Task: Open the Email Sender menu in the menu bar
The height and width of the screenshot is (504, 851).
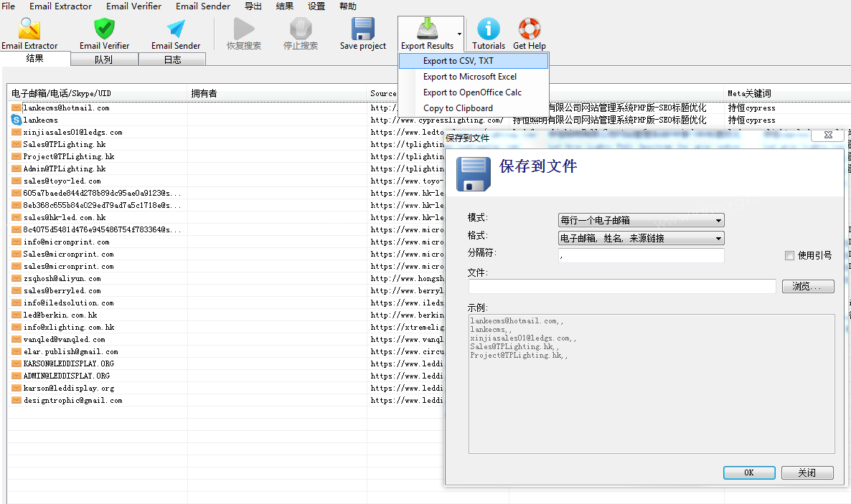Action: point(203,6)
